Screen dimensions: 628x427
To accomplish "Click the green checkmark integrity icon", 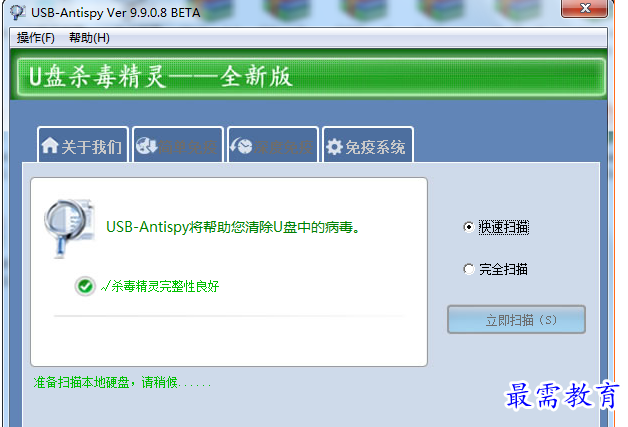I will point(85,286).
